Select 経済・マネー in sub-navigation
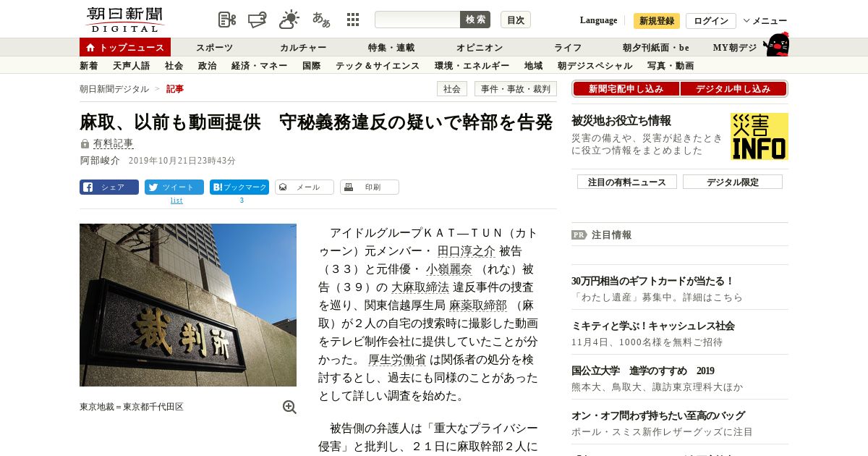This screenshot has width=868, height=456. point(260,66)
